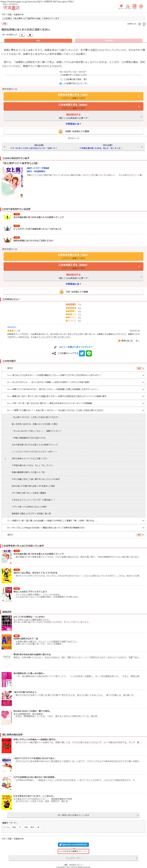This screenshot has width=147, height=868.
Task: Play the text read-aloud audio
Action: [x=22, y=35]
